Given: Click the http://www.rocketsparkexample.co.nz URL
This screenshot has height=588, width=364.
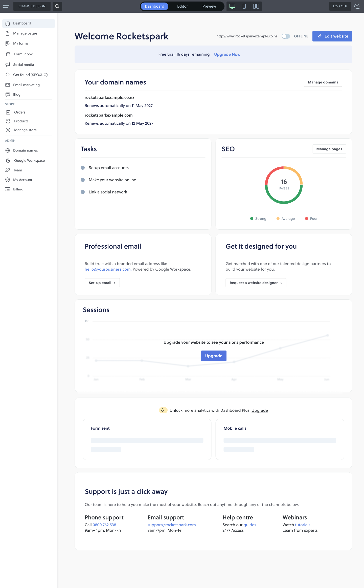Looking at the screenshot, I should click(x=247, y=36).
